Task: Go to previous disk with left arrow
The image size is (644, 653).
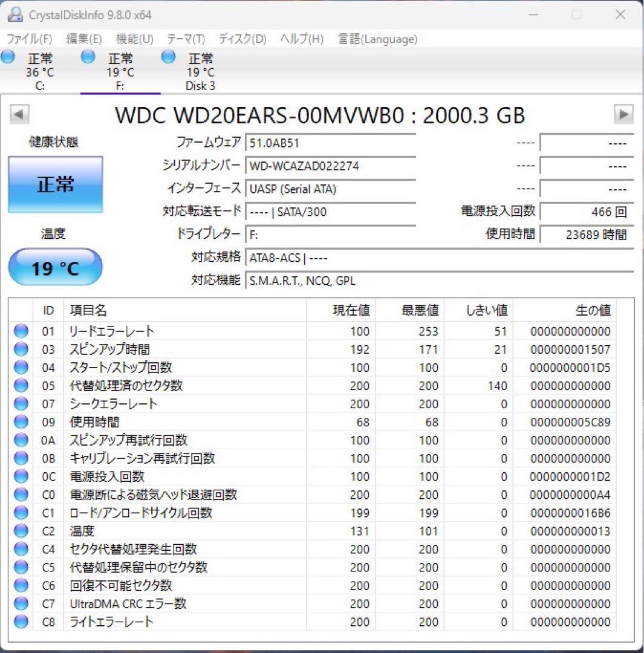Action: 19,114
